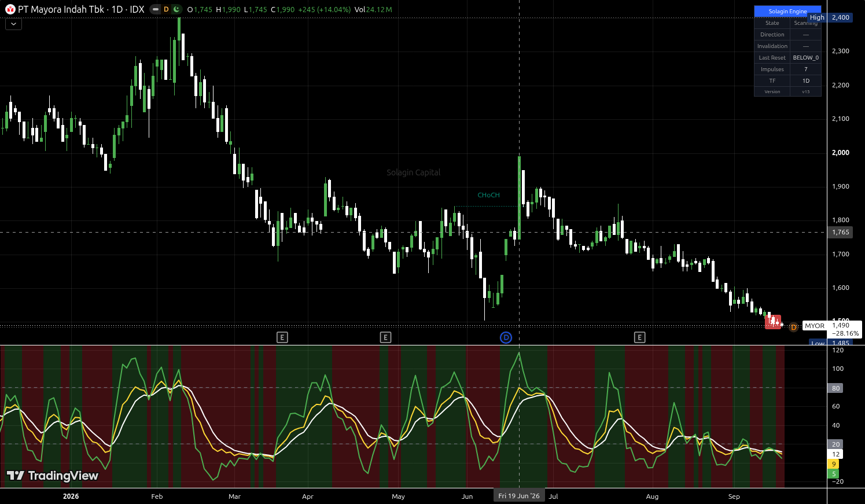
Task: Click the Apr label on time axis
Action: (x=308, y=496)
